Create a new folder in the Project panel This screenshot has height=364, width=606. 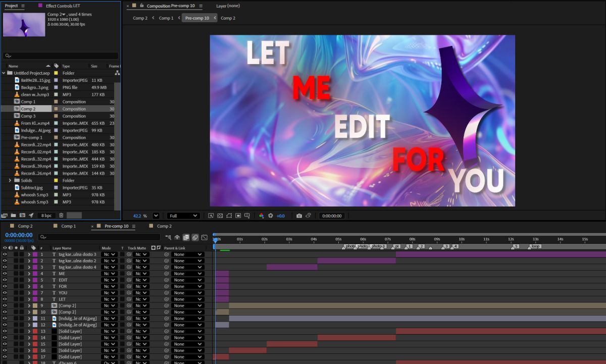tap(13, 216)
